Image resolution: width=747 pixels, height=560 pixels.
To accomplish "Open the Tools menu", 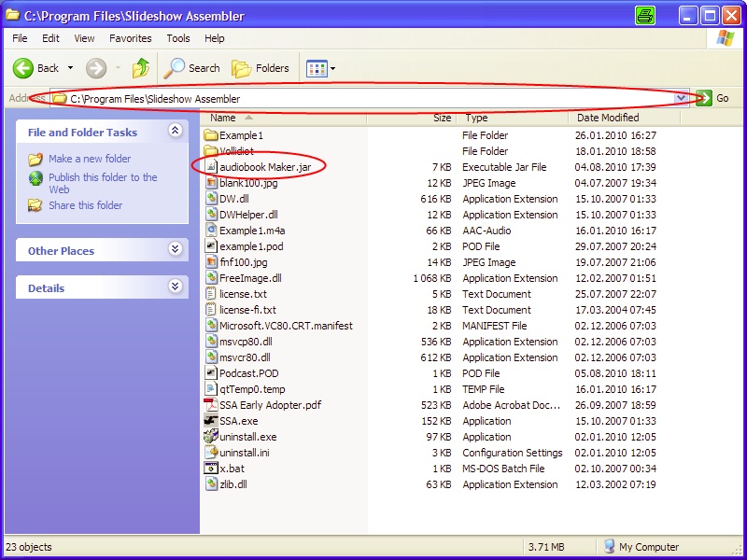I will (x=178, y=38).
